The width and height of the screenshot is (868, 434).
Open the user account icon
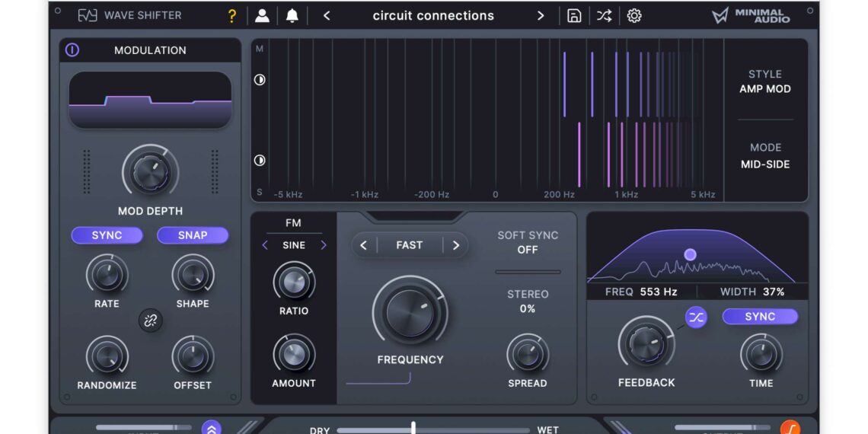[262, 16]
